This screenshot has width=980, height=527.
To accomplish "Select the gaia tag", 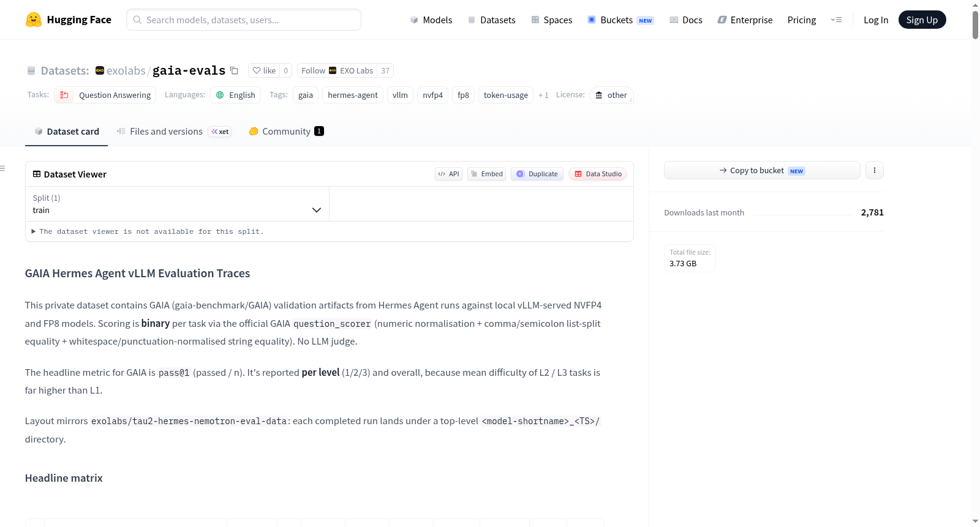I will (x=306, y=95).
